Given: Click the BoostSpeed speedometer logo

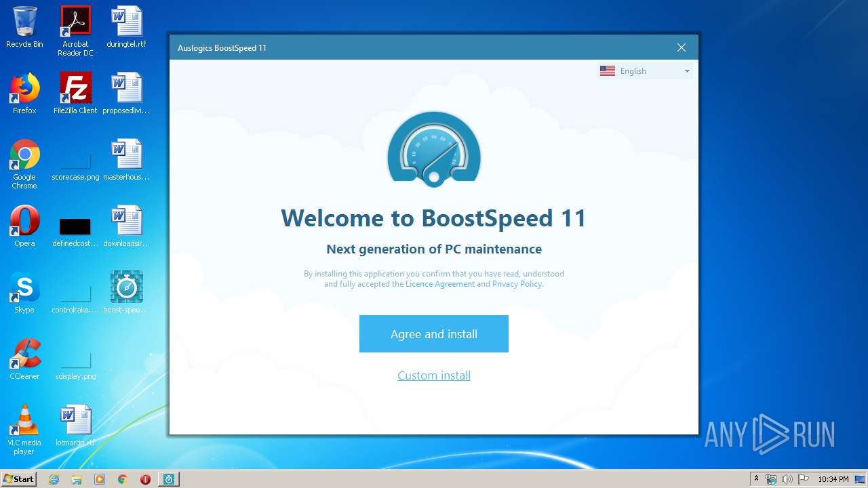Looking at the screenshot, I should 434,150.
